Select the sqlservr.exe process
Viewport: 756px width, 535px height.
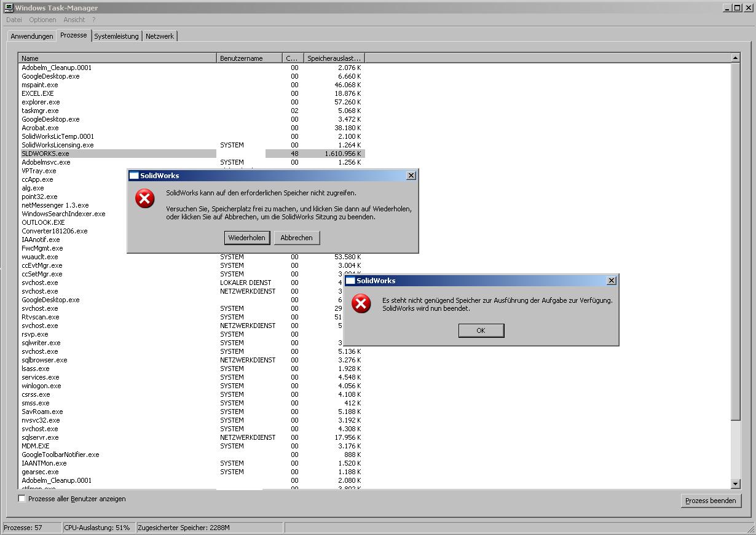click(40, 437)
